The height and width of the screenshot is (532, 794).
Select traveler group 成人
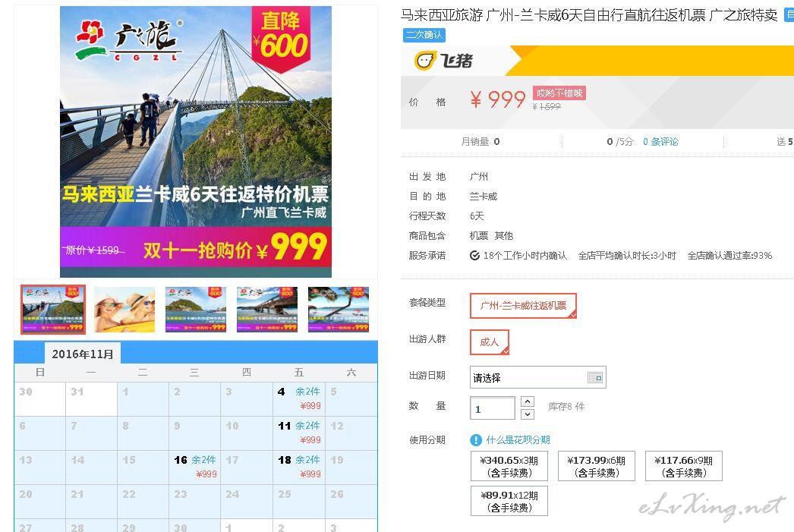489,342
